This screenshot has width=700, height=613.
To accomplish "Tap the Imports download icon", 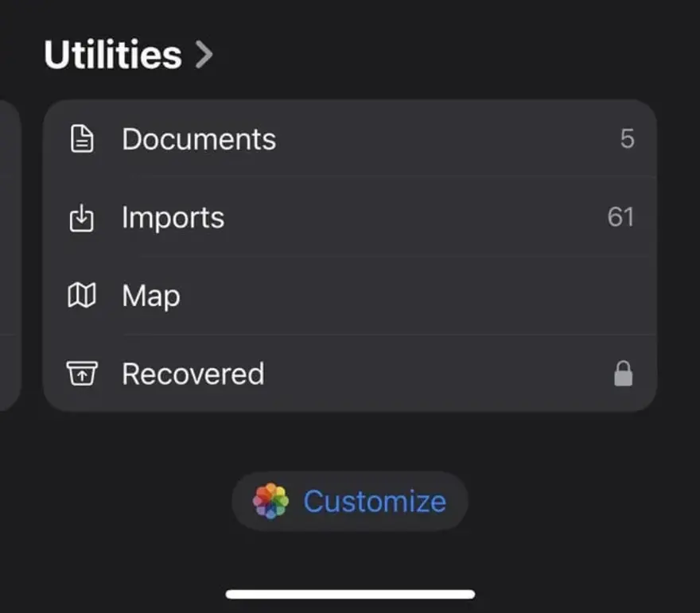I will point(80,217).
